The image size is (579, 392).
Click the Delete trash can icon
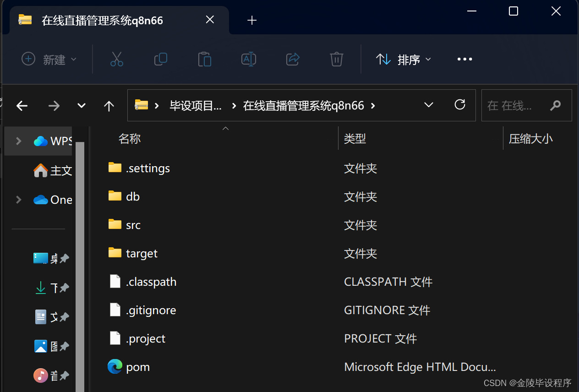[x=336, y=59]
